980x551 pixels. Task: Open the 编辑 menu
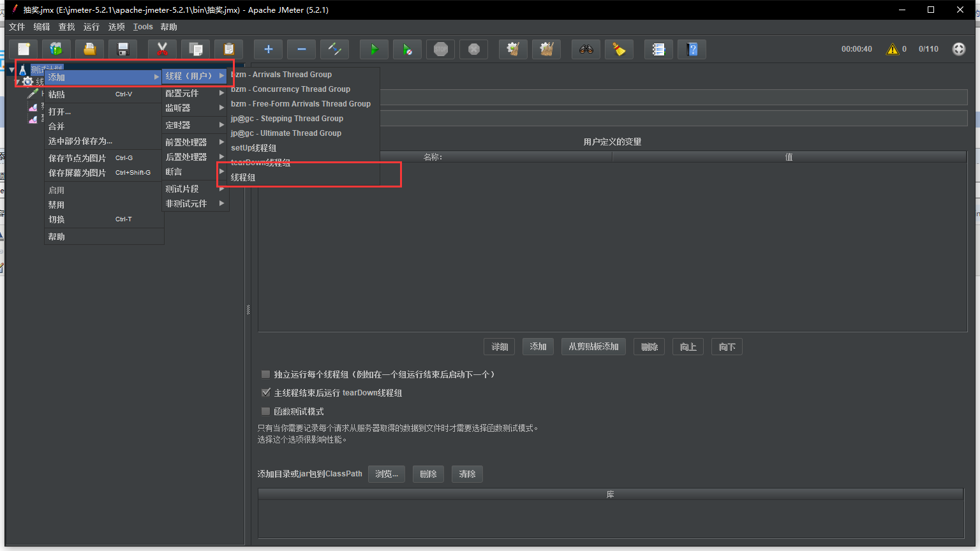[42, 27]
